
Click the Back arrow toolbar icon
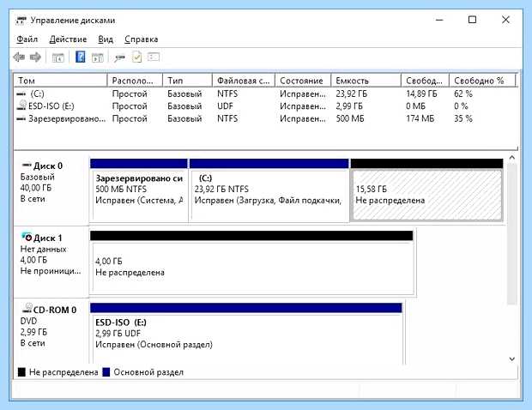coord(19,57)
